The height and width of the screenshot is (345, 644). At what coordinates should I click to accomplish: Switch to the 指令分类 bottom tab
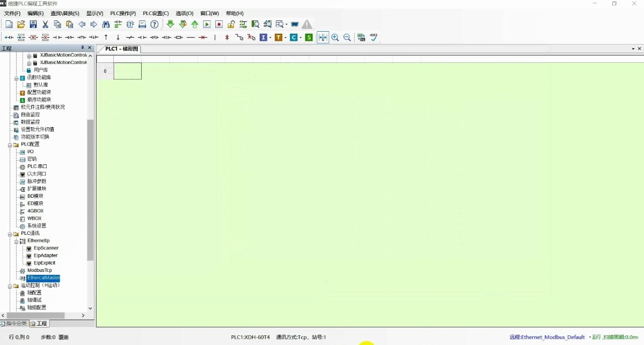(14, 324)
